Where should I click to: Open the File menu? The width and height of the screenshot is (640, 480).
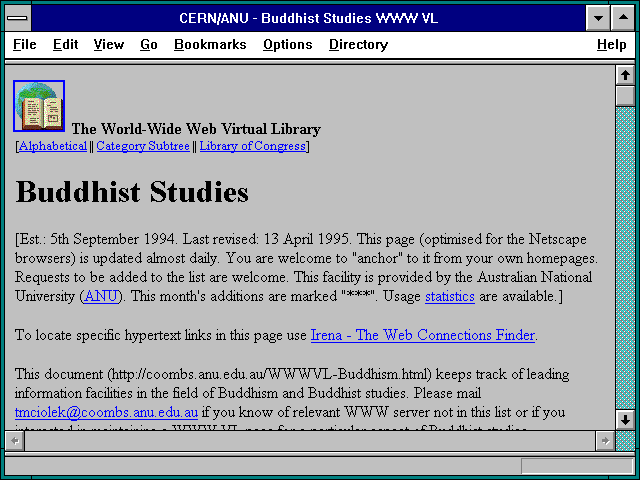click(x=24, y=44)
